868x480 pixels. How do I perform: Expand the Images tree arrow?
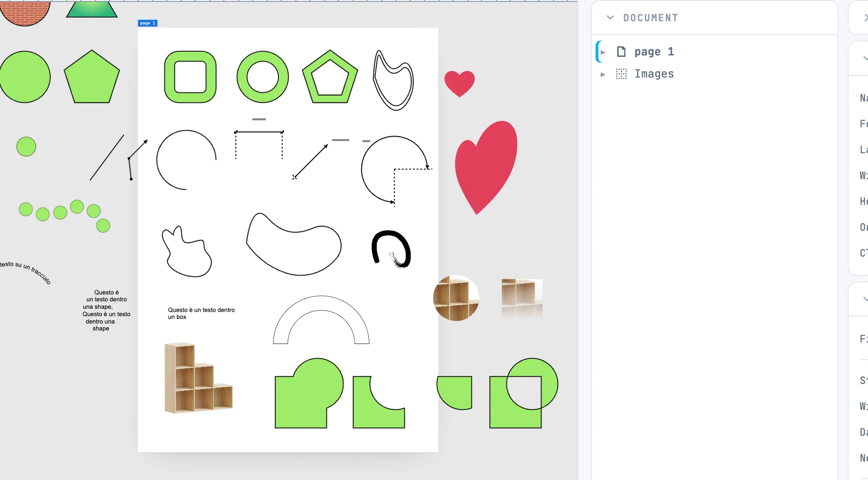[x=603, y=74]
